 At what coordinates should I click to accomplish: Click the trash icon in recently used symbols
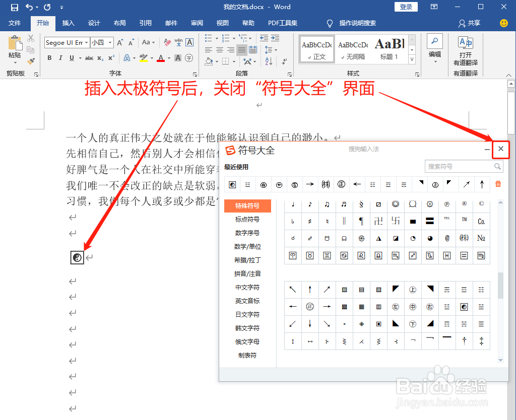pyautogui.click(x=498, y=184)
